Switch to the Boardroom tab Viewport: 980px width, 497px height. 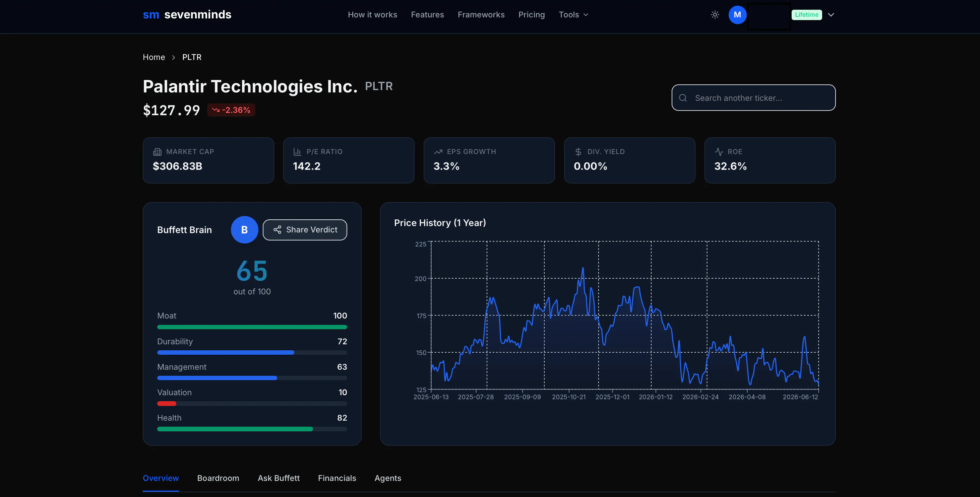[218, 478]
